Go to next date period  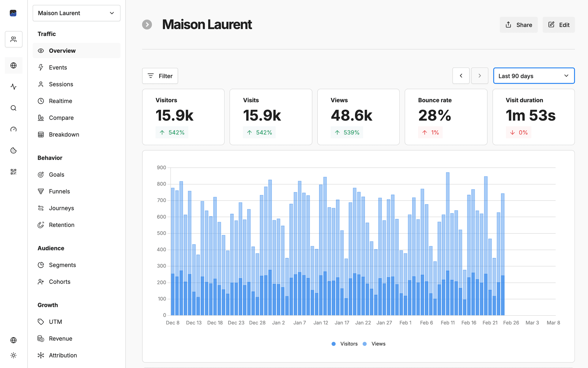480,76
